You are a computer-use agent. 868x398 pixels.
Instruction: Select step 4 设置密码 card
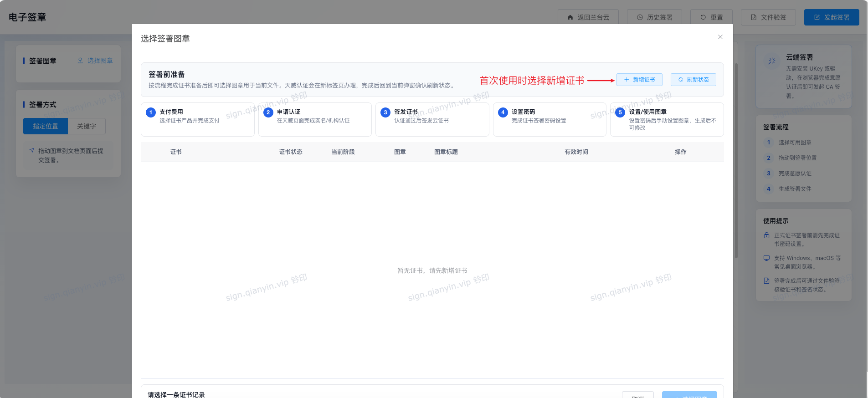[x=550, y=119]
